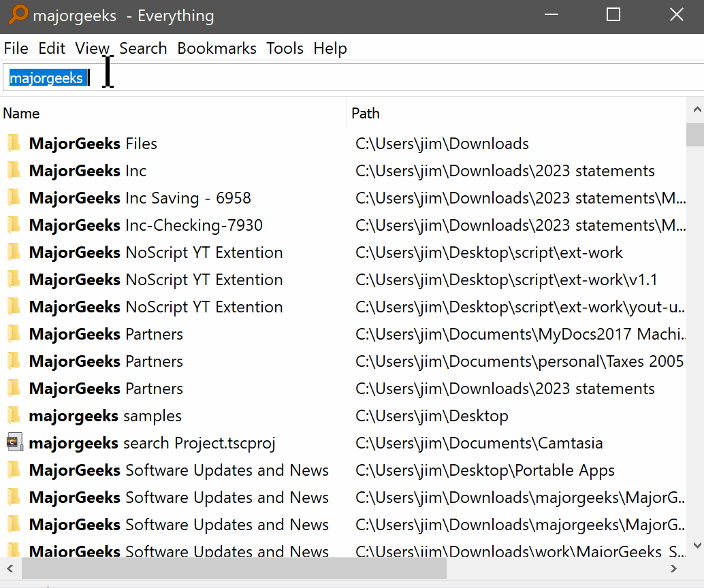Image resolution: width=704 pixels, height=588 pixels.
Task: Click the majorgeeks search input field
Action: 340,78
